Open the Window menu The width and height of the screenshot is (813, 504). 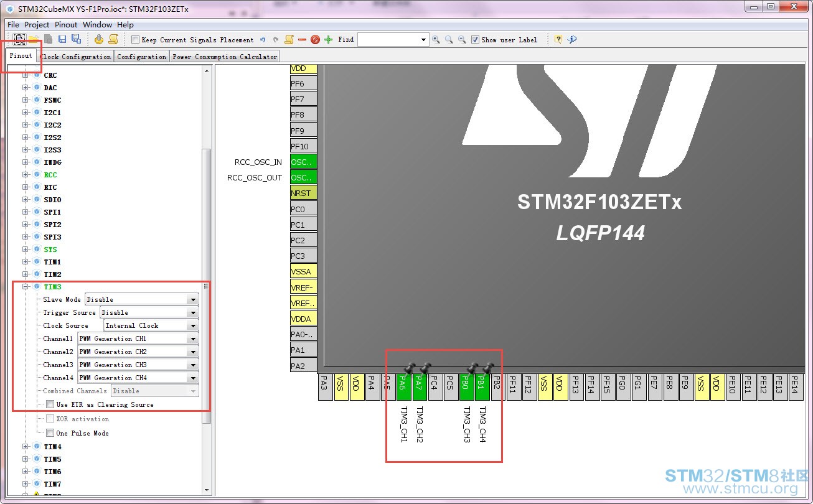click(x=98, y=25)
